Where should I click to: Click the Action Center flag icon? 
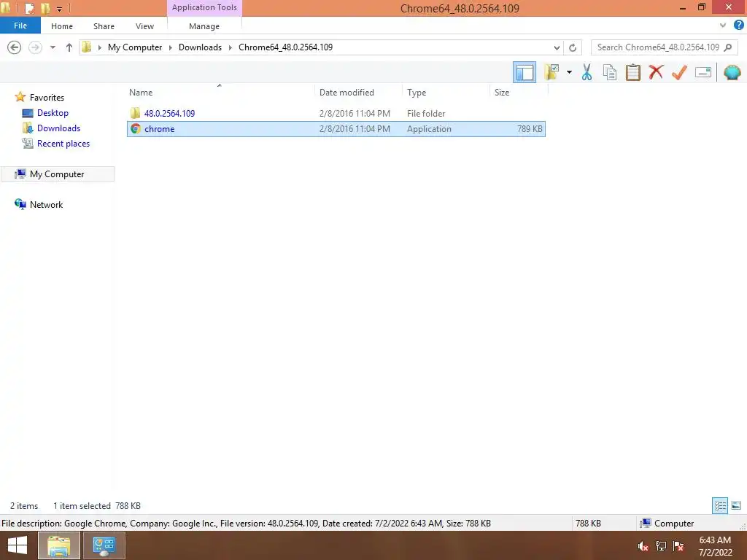pos(678,546)
